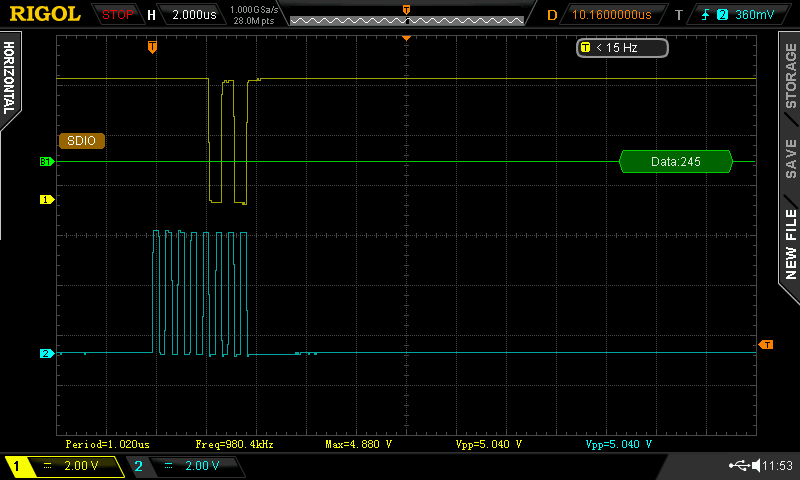Image resolution: width=800 pixels, height=480 pixels.
Task: Click the < 15 Hz frequency counter box
Action: (x=622, y=48)
